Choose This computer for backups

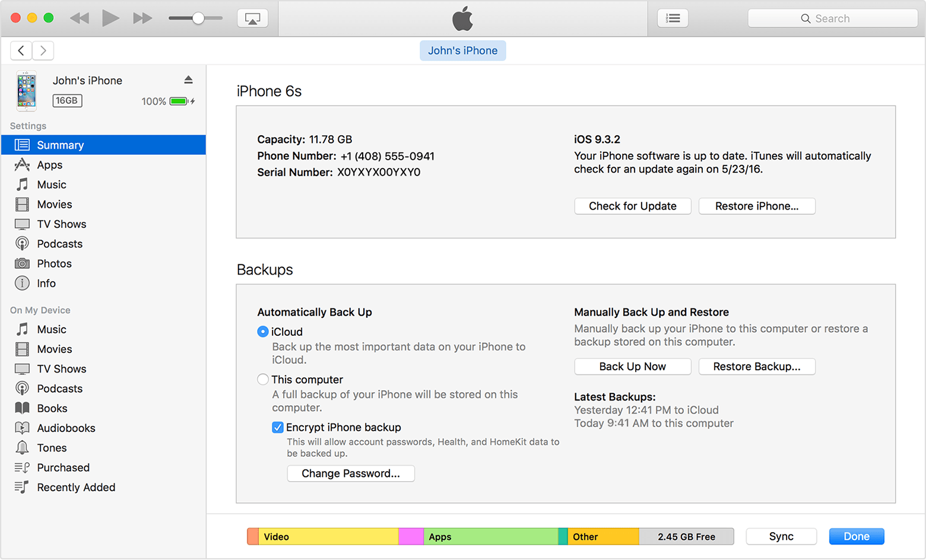tap(262, 379)
